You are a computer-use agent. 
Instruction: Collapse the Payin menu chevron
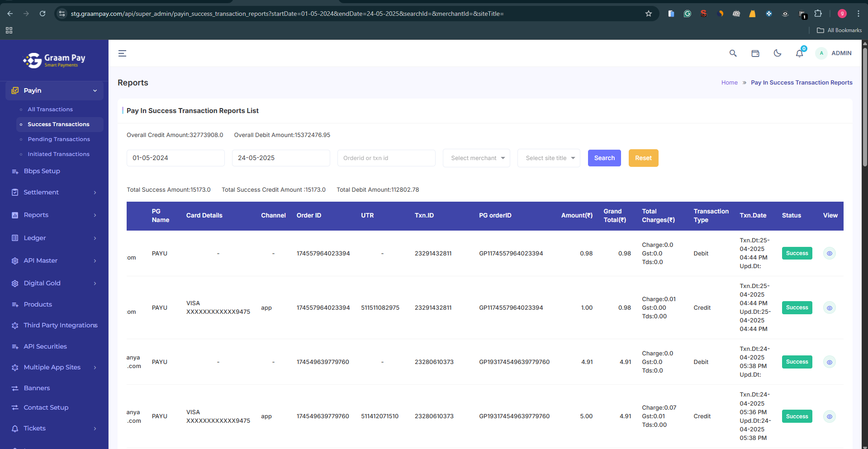point(95,90)
